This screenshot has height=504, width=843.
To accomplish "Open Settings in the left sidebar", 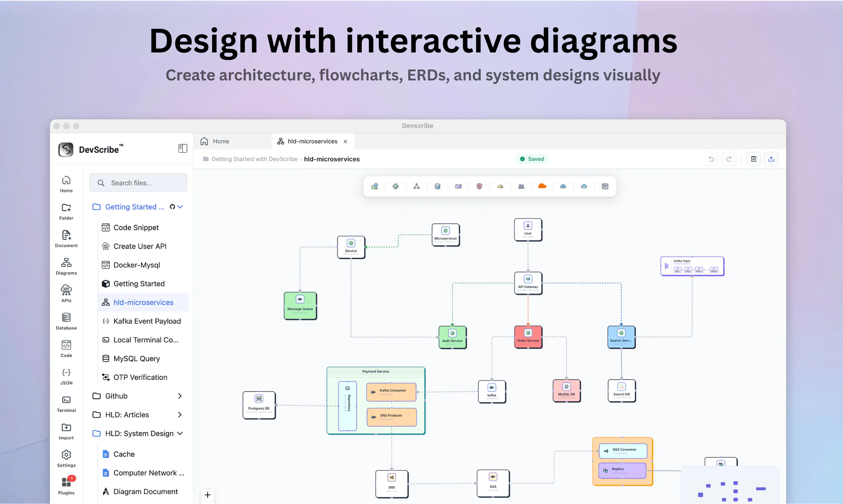I will [66, 459].
